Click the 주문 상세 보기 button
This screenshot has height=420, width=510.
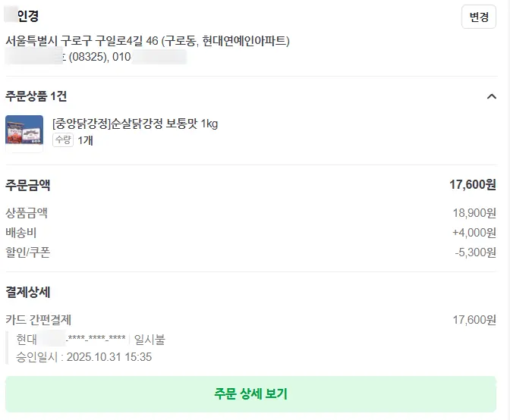click(x=250, y=394)
